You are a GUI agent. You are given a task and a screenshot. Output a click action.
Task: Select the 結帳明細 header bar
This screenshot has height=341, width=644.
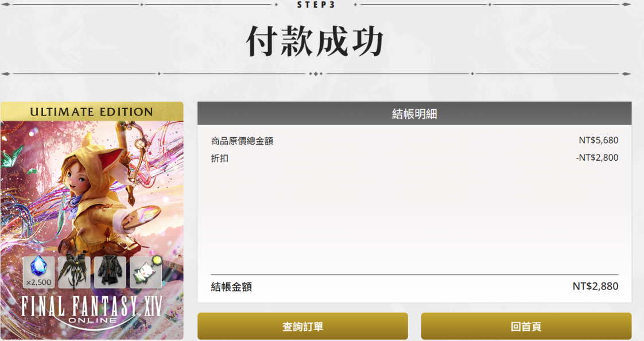pos(414,114)
